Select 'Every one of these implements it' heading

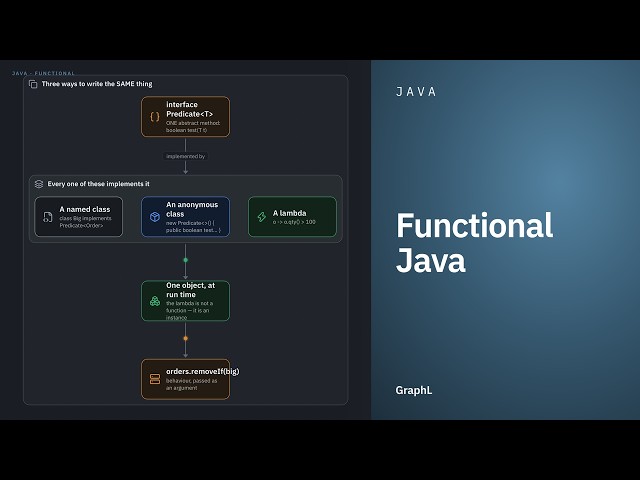tap(98, 184)
